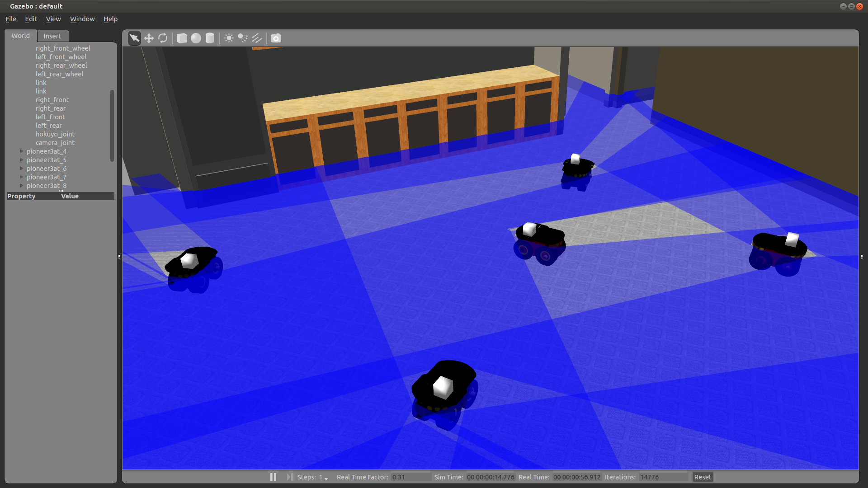Viewport: 868px width, 488px height.
Task: Click the undo/reset view icon
Action: [x=164, y=38]
